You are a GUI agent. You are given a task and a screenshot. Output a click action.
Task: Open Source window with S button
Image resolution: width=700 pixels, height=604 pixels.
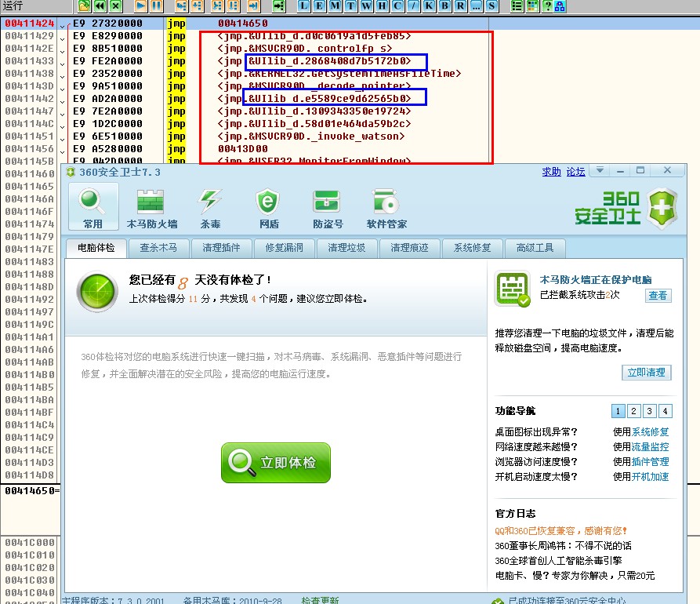click(x=491, y=5)
